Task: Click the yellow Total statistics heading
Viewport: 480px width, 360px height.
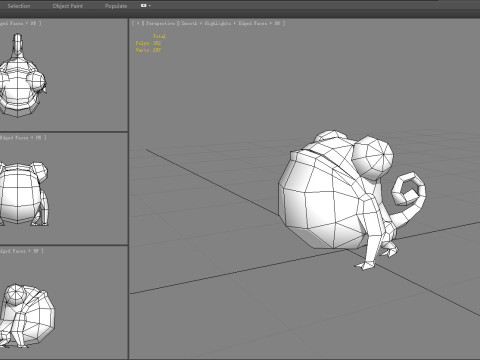Action: tap(159, 36)
